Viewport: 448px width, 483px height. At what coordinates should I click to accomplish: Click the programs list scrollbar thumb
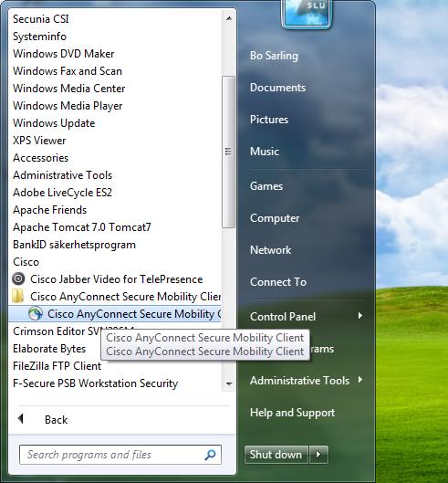pos(228,152)
